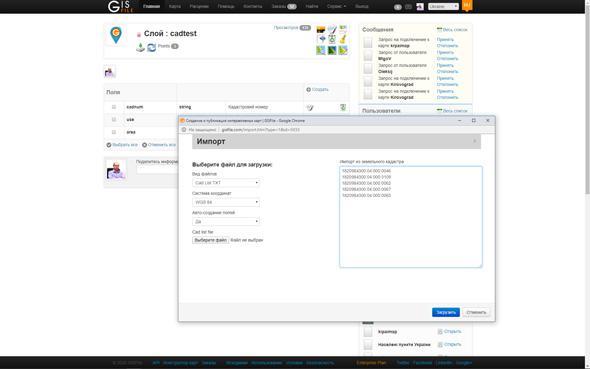Open the Вид файлов dropdown (Cad List TXT)

coord(226,183)
